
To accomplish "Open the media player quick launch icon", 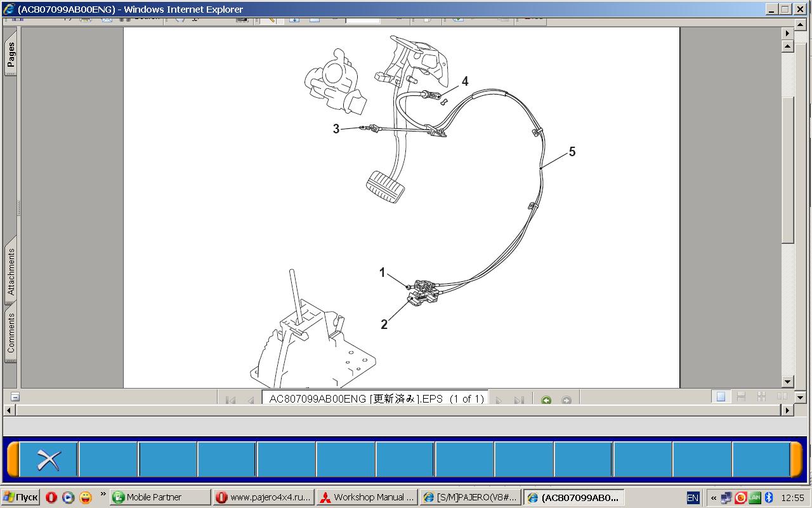I will coord(69,497).
